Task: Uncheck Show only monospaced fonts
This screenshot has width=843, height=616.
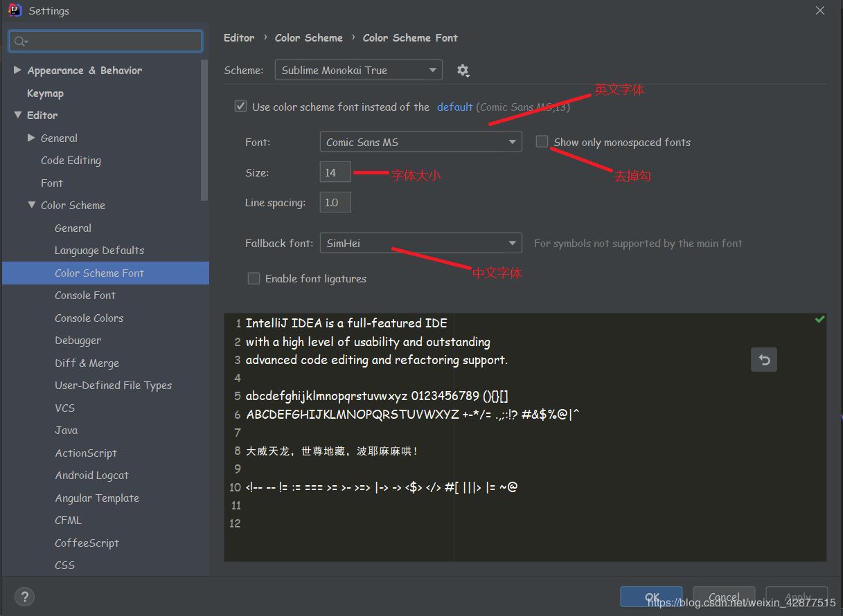Action: point(542,141)
